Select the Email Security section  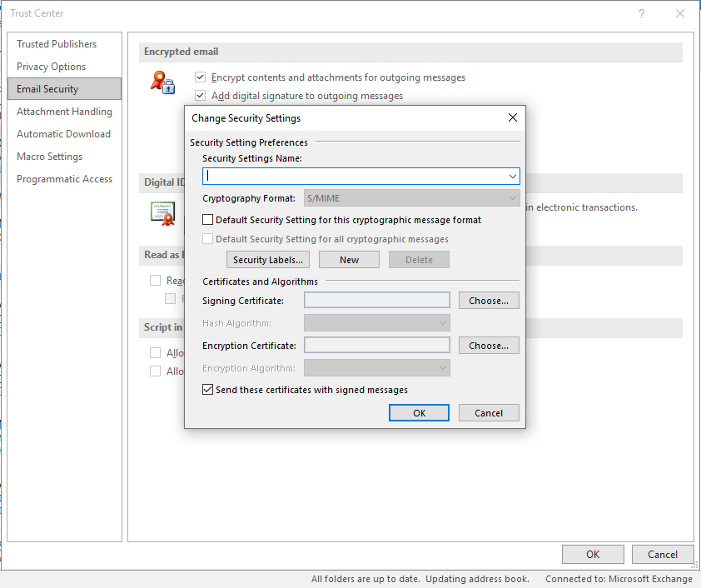coord(64,88)
